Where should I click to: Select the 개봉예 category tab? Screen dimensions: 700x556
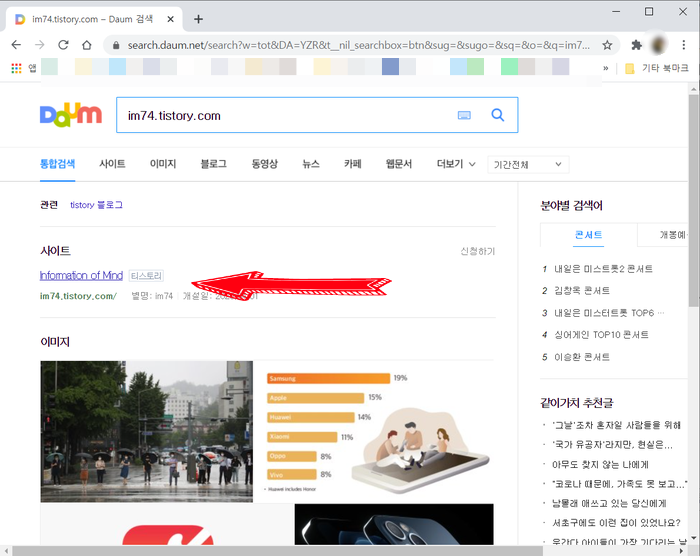pyautogui.click(x=663, y=235)
